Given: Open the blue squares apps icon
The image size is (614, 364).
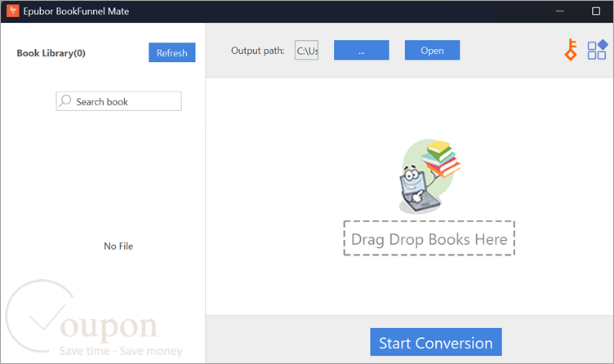Looking at the screenshot, I should point(597,50).
